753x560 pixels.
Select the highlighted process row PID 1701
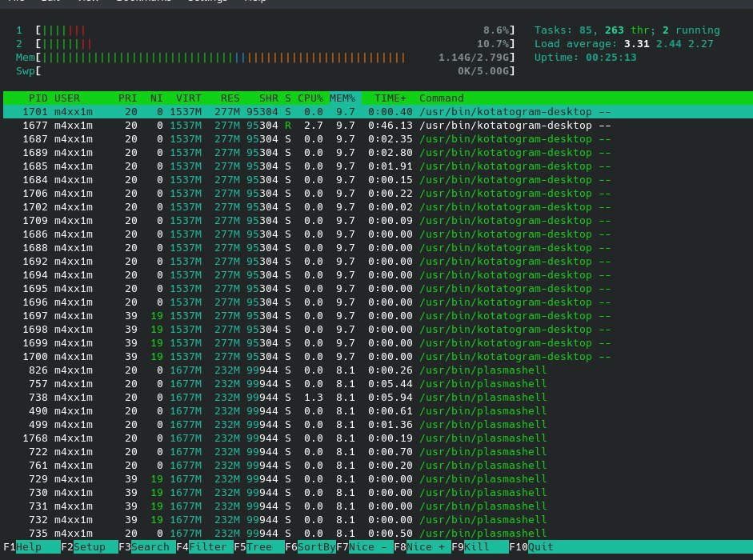tap(378, 112)
